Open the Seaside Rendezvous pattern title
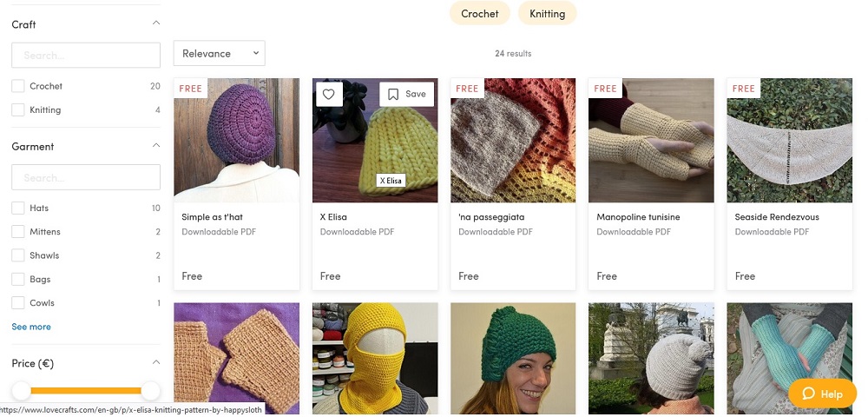This screenshot has width=868, height=417. (x=777, y=216)
